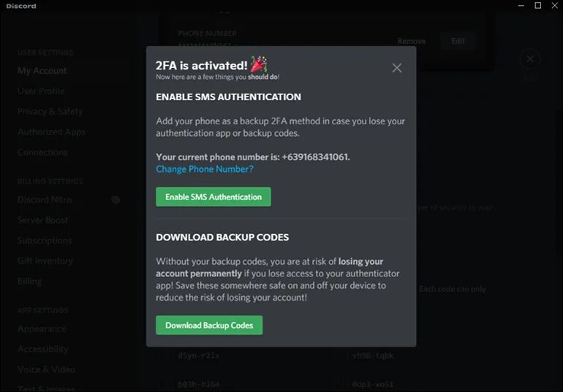Viewport: 563px width, 392px height.
Task: Click the settings escape close circle icon
Action: [530, 59]
